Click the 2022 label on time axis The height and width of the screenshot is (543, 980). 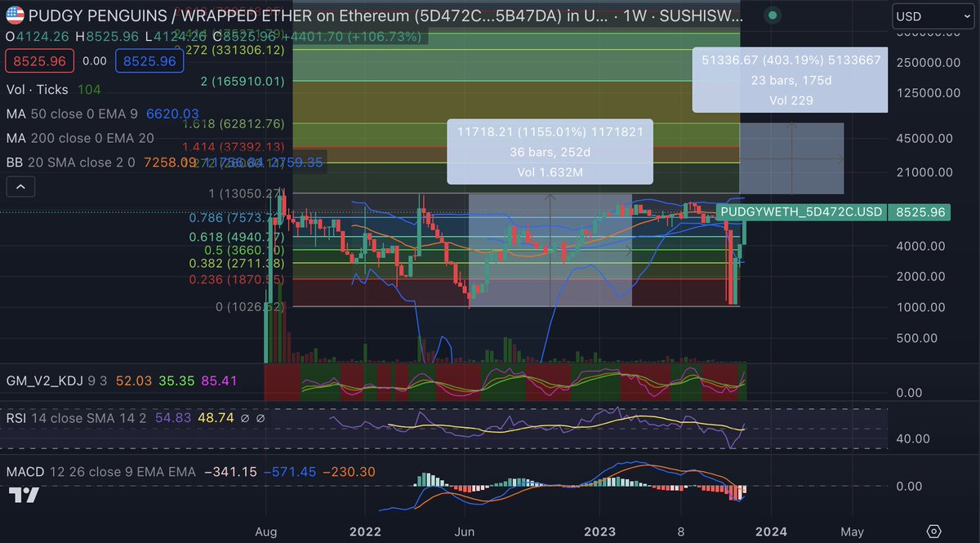(365, 531)
